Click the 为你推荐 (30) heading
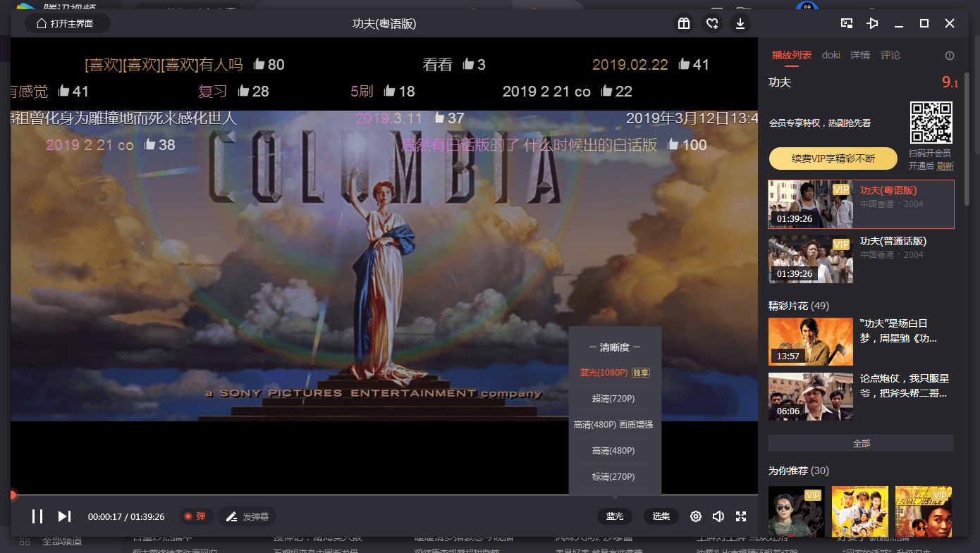The height and width of the screenshot is (553, 980). coord(799,471)
